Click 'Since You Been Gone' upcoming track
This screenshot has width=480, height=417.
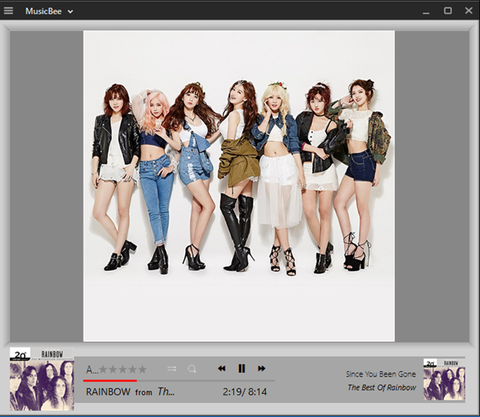click(381, 374)
